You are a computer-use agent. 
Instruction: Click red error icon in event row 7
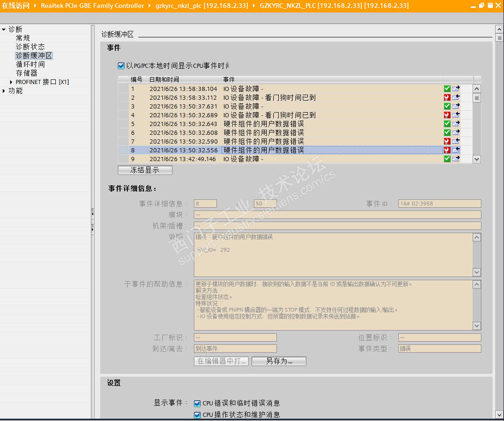pos(447,141)
